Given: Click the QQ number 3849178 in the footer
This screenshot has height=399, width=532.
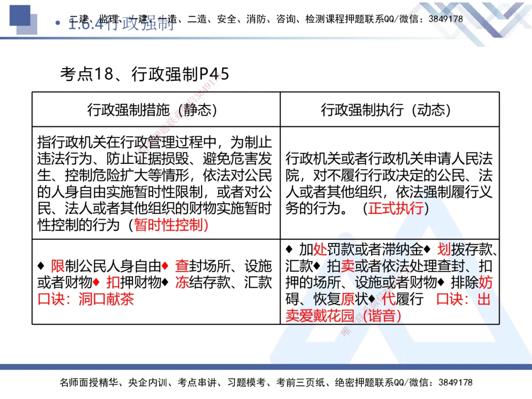Looking at the screenshot, I should pyautogui.click(x=455, y=383).
